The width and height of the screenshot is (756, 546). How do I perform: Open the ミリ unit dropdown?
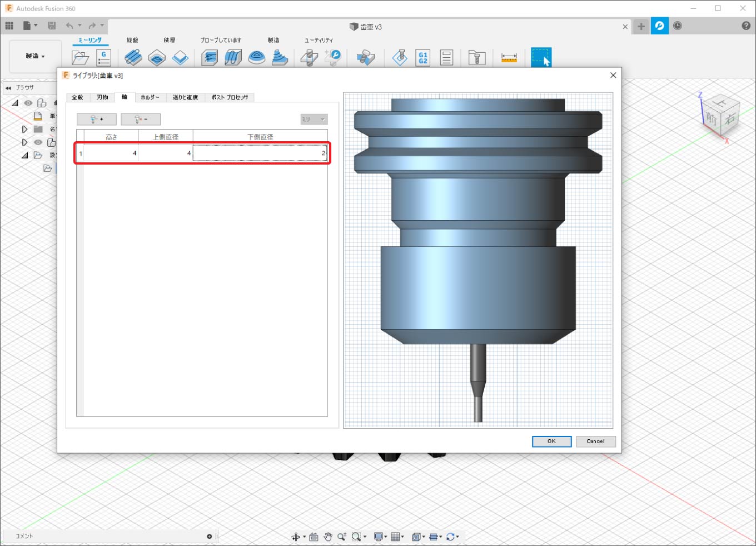[x=314, y=120]
